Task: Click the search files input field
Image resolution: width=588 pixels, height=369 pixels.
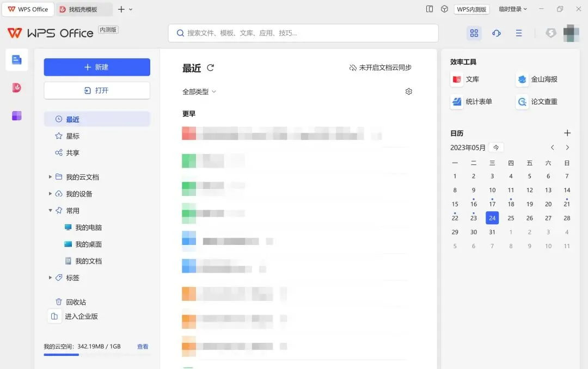Action: click(303, 33)
